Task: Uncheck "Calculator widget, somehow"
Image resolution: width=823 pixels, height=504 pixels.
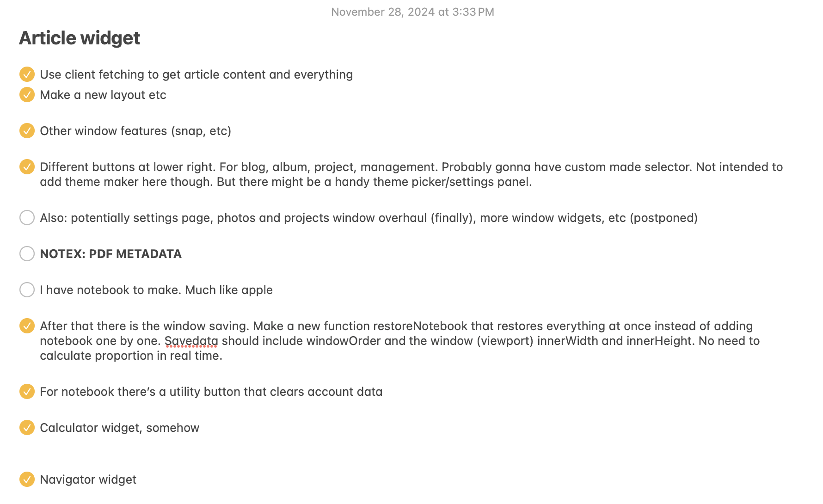Action: 27,428
